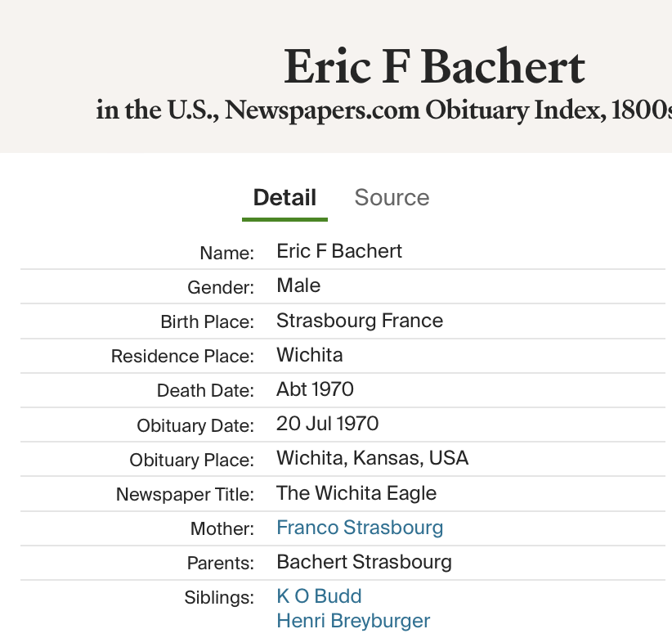Image resolution: width=672 pixels, height=638 pixels.
Task: Click the Bachert Strasbourg parents value
Action: point(364,562)
